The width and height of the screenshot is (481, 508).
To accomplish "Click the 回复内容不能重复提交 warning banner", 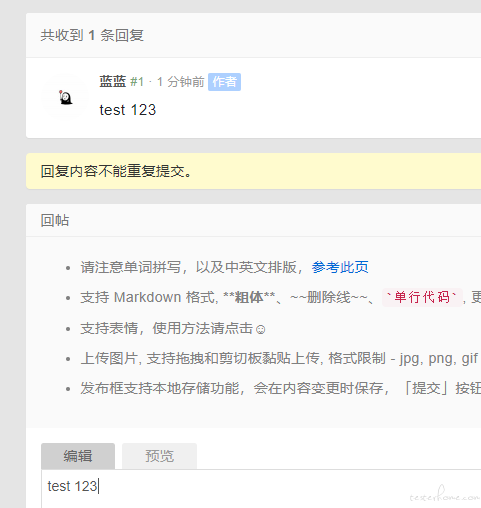I will [x=253, y=171].
